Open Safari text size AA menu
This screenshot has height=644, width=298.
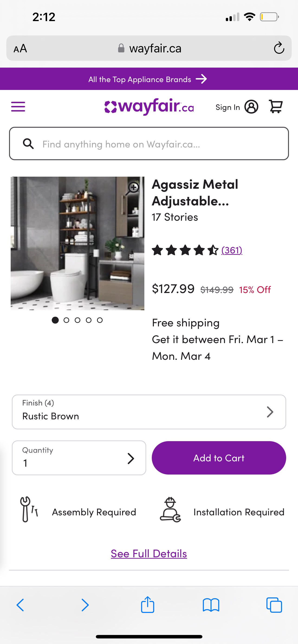click(20, 48)
